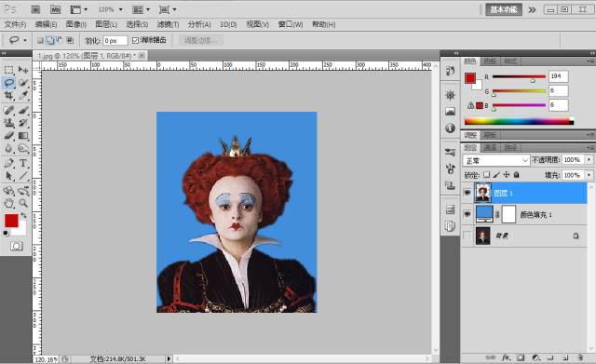Open the Histogram panel icon in dock

coord(451,111)
